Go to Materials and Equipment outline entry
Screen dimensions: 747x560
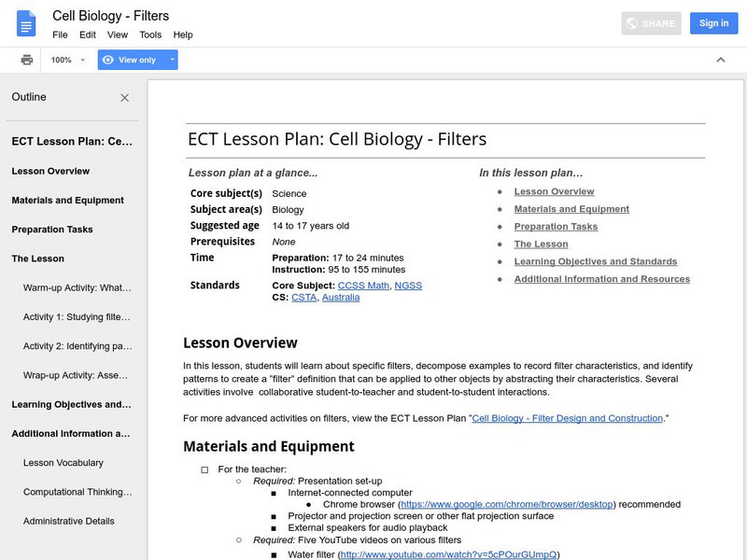coord(67,201)
